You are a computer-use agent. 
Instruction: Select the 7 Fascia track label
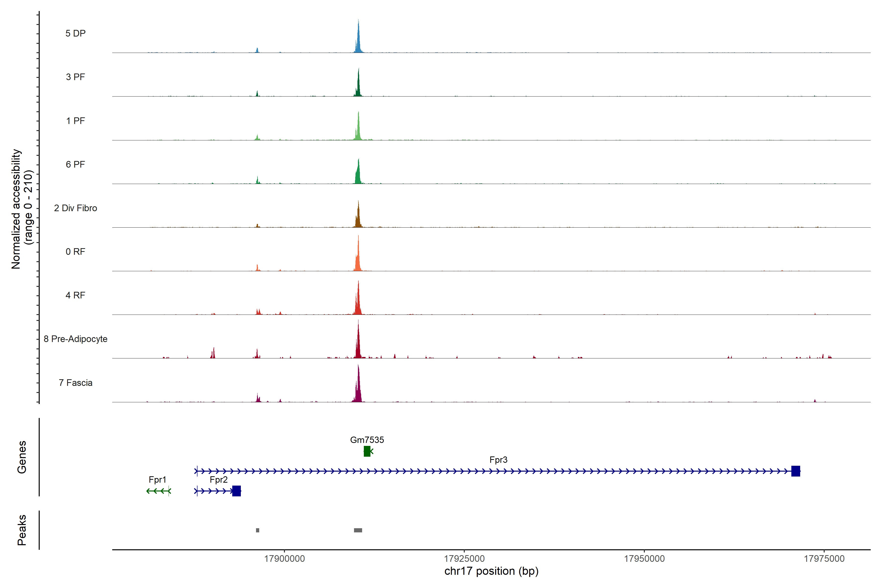tap(75, 383)
